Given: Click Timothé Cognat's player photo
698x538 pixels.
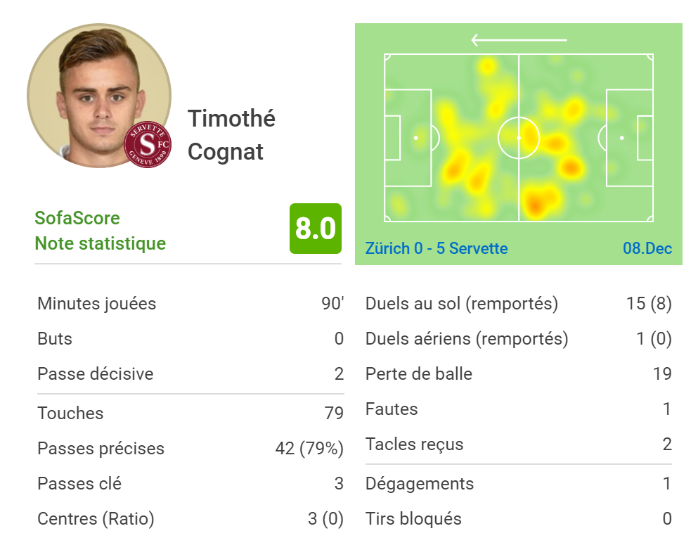Looking at the screenshot, I should point(99,95).
